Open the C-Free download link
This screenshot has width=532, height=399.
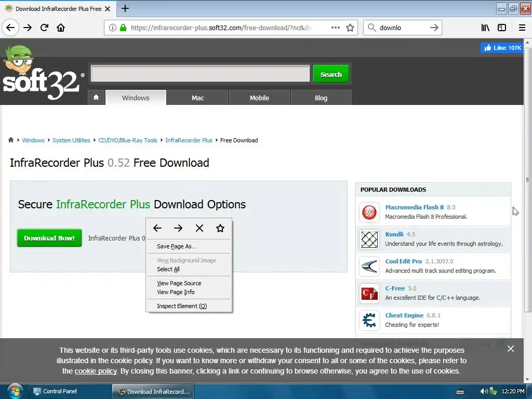click(x=395, y=288)
